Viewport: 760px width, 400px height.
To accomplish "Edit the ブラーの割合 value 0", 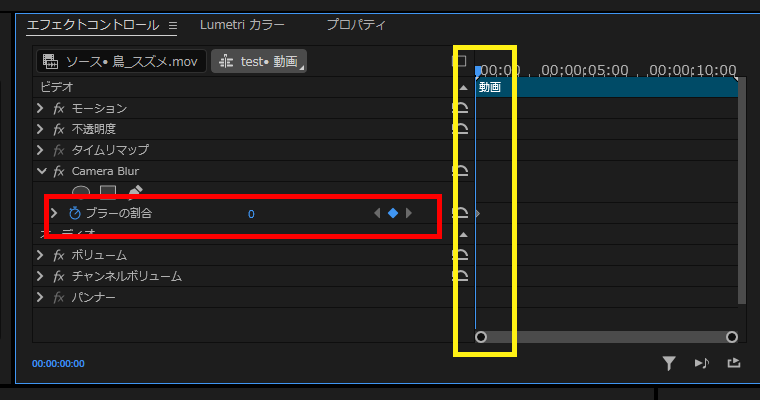I will coord(251,214).
